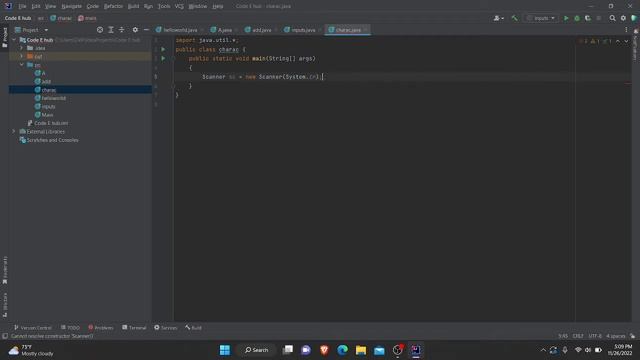The image size is (640, 360).
Task: Open the File menu
Action: (x=22, y=6)
